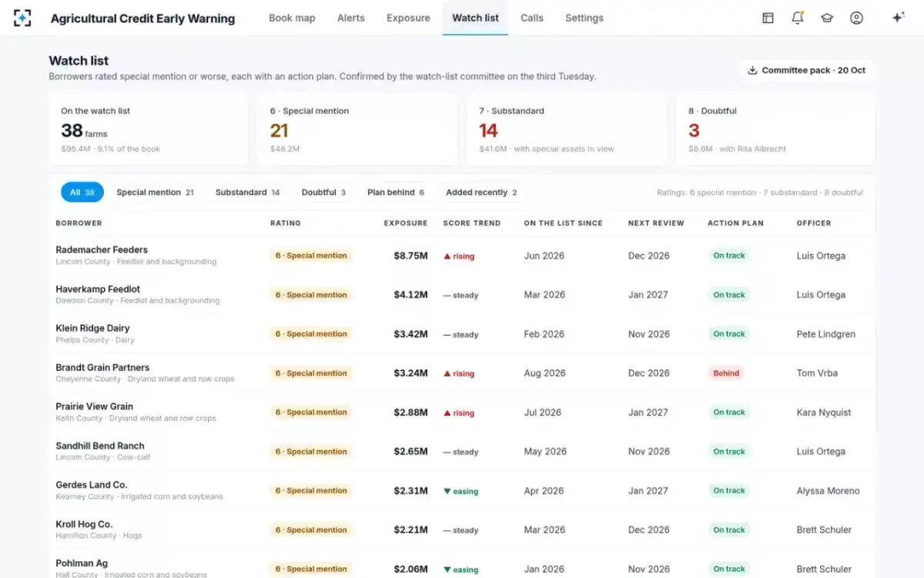The image size is (924, 578).
Task: Open the Alerts tab
Action: click(x=351, y=18)
